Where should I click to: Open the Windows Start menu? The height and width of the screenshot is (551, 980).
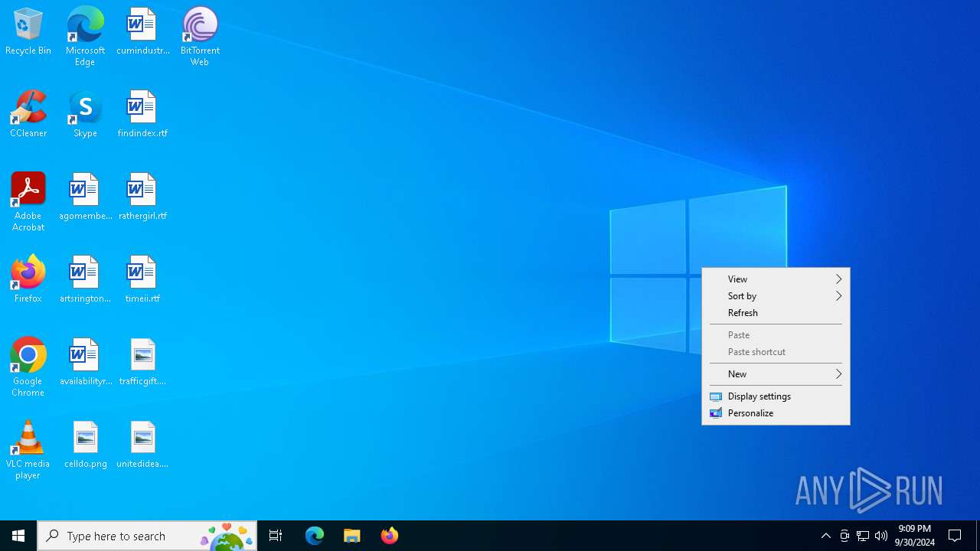(x=18, y=536)
